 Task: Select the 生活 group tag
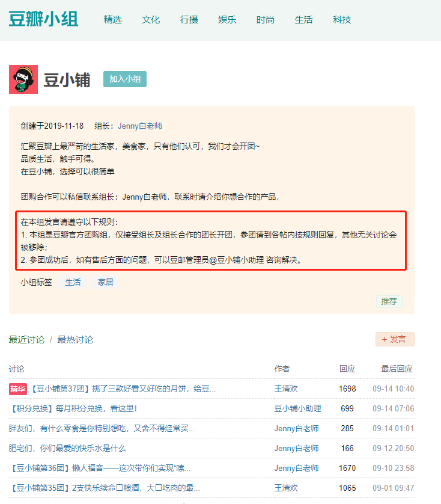pyautogui.click(x=73, y=282)
